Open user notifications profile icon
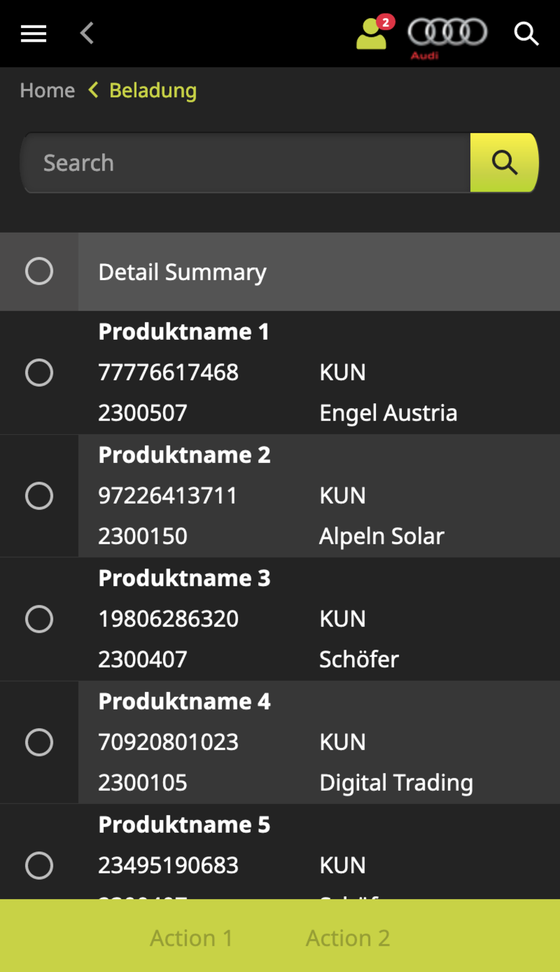Viewport: 560px width, 972px height. coord(372,34)
